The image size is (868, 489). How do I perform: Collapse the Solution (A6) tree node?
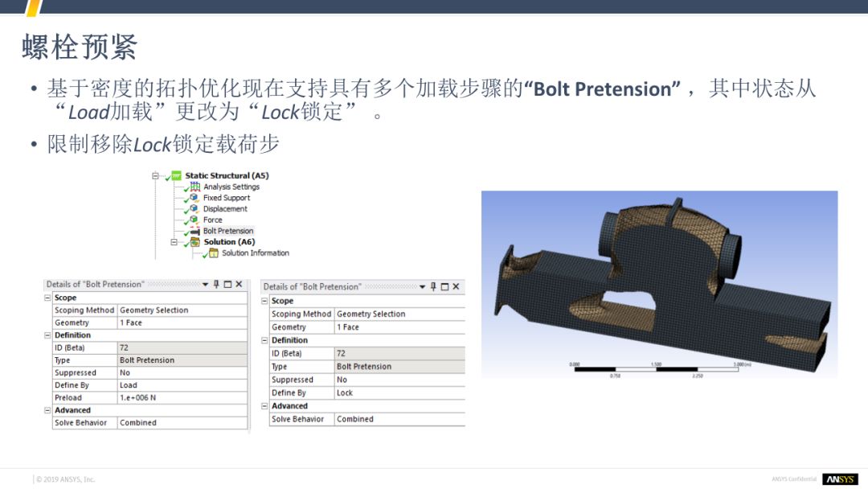[174, 242]
